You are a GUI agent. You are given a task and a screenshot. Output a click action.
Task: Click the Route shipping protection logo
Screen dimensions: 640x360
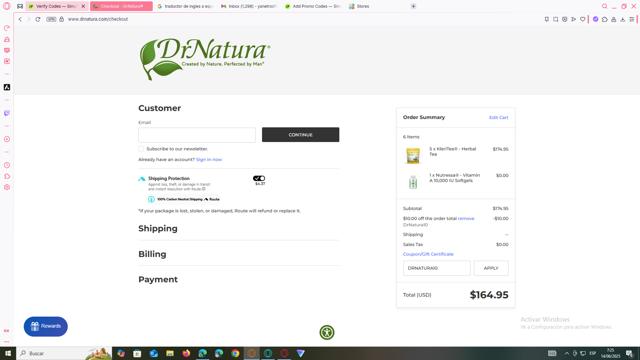(x=142, y=179)
